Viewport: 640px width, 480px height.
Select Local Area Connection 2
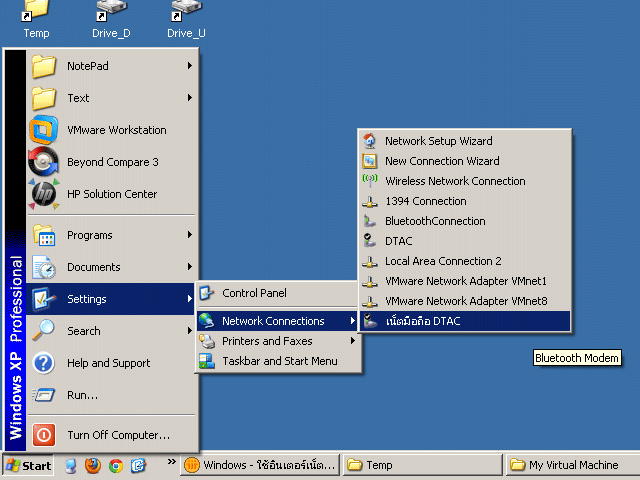tap(465, 261)
